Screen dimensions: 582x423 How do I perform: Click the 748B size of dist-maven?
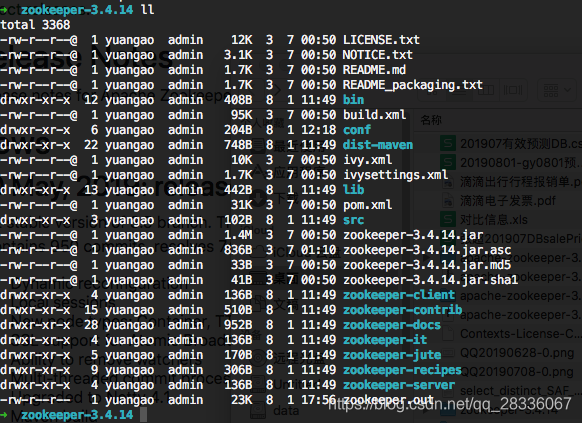pos(238,145)
